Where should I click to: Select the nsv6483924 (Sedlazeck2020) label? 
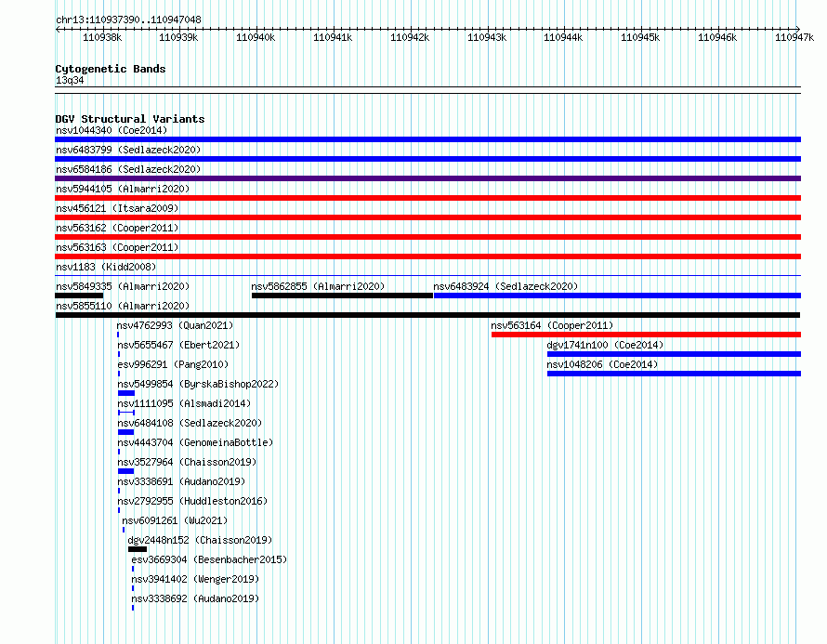click(x=505, y=286)
